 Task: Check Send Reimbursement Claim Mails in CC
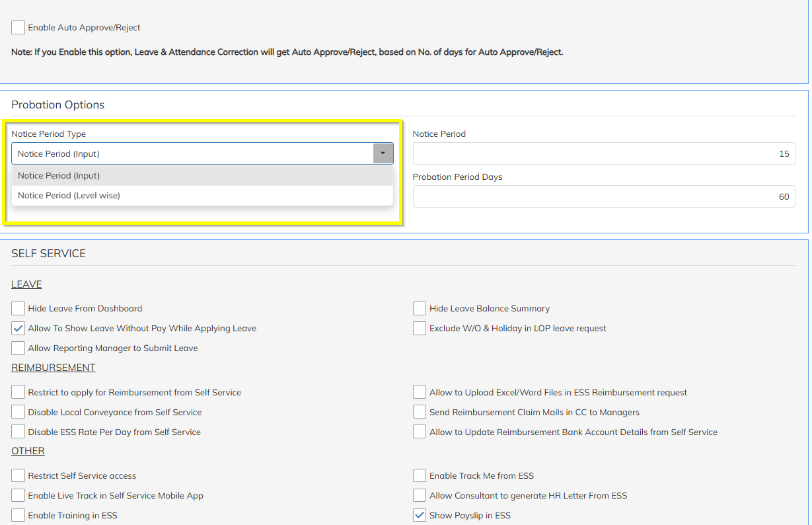click(x=420, y=413)
